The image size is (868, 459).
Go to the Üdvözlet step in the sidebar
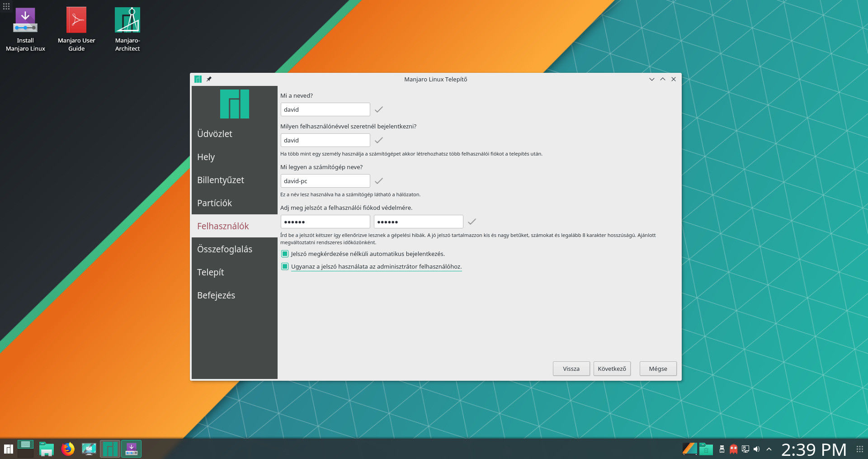point(235,134)
